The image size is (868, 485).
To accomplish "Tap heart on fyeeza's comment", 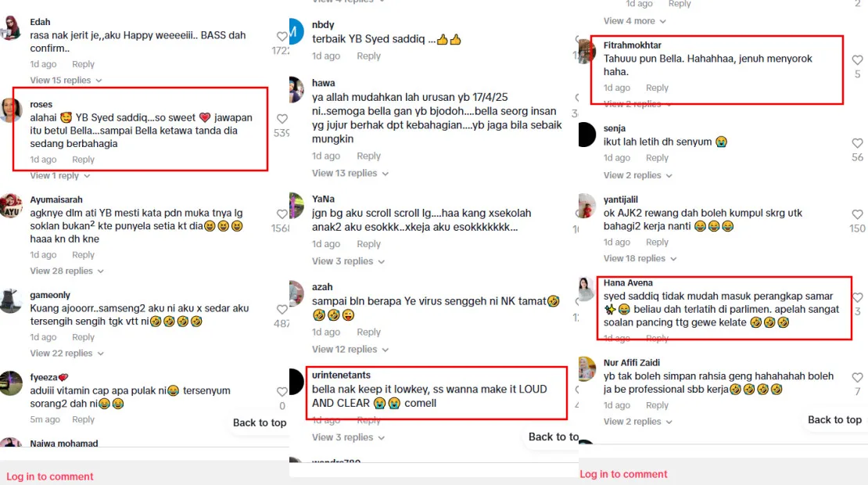I will [282, 391].
